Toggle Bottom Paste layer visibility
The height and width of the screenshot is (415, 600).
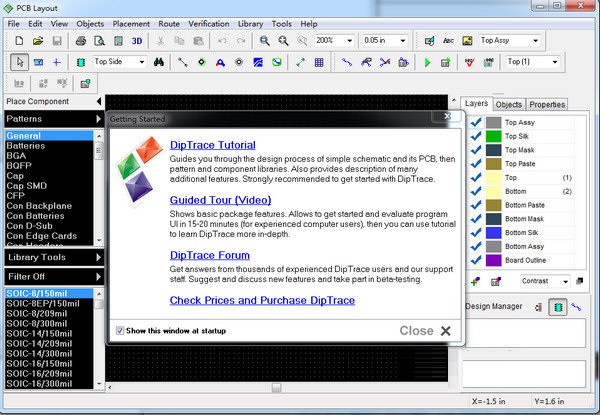click(x=476, y=205)
